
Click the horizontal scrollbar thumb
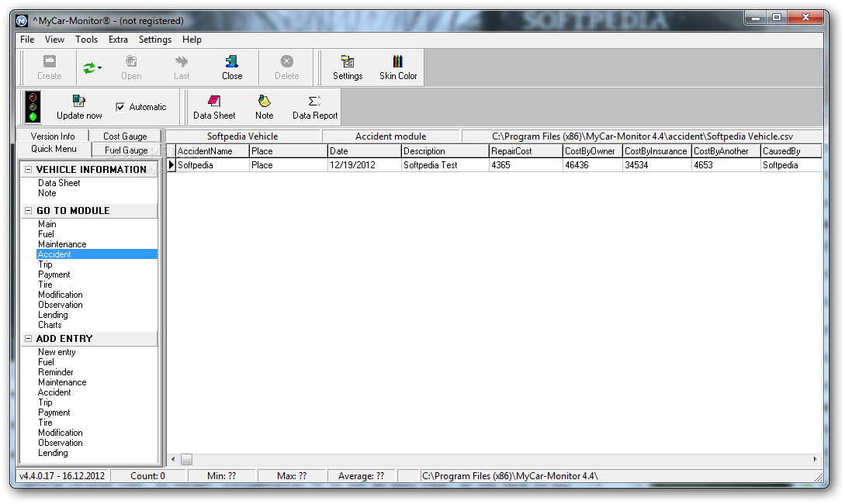tap(186, 459)
